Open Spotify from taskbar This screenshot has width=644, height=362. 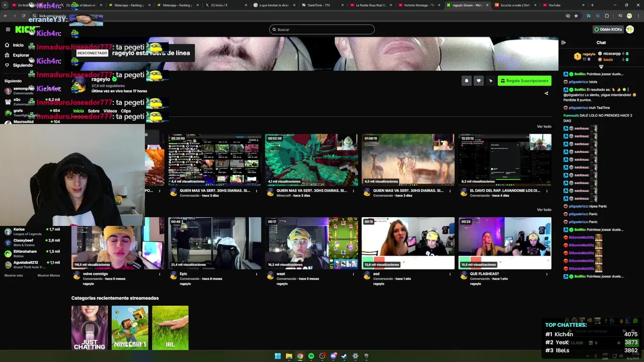(311, 356)
